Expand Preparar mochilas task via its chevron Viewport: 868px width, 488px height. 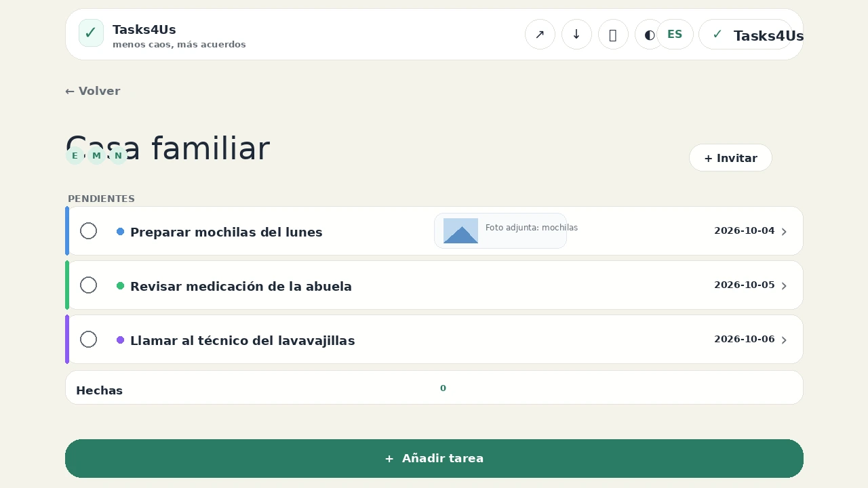pyautogui.click(x=784, y=232)
